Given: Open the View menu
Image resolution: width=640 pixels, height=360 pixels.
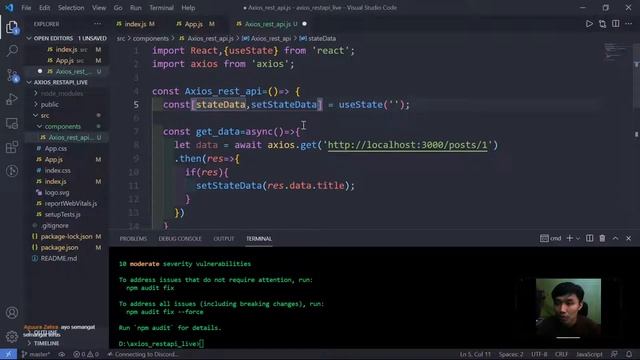Looking at the screenshot, I should tap(99, 8).
